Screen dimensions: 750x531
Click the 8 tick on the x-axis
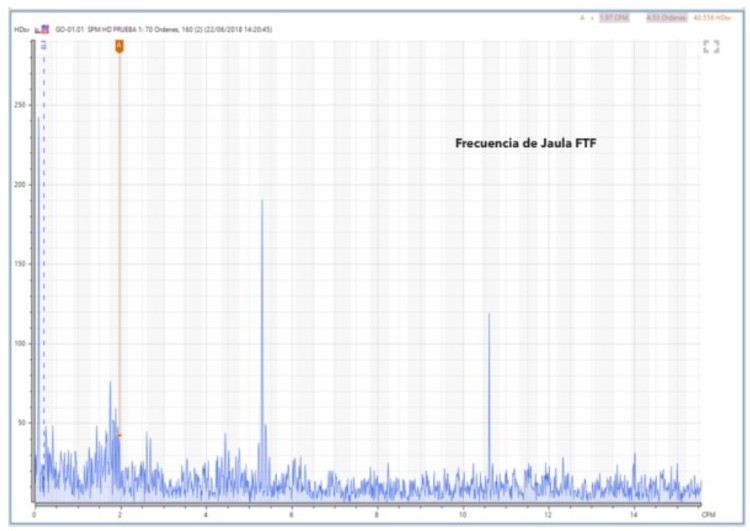tap(376, 514)
